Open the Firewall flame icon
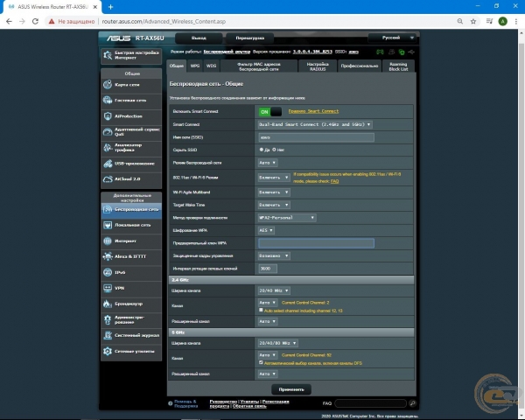 pos(108,304)
